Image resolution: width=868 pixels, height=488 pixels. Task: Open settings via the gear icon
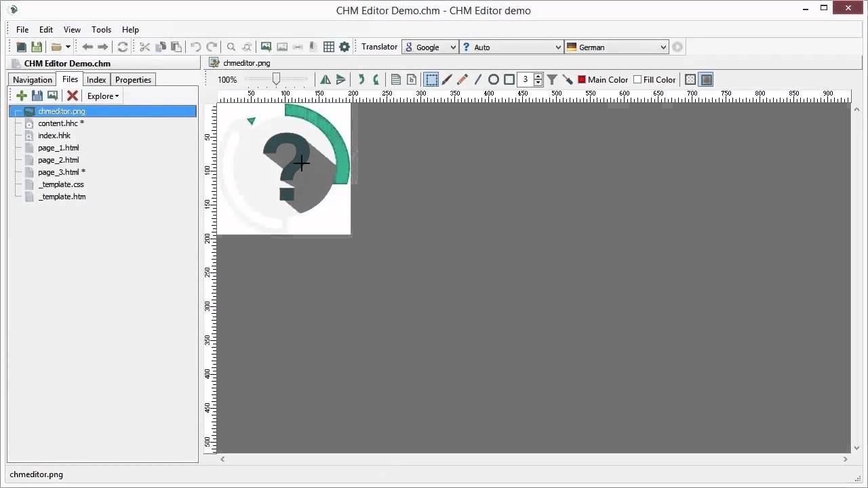point(344,47)
